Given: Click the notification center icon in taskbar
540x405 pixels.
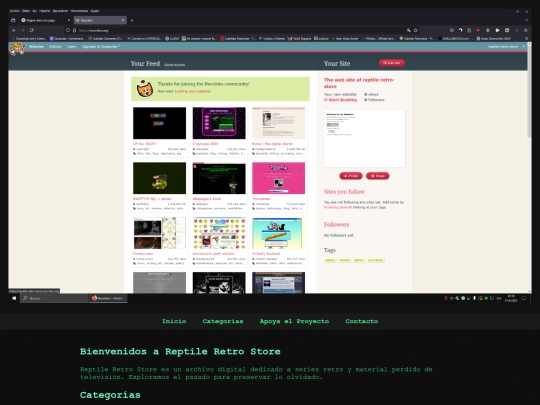Looking at the screenshot, I should click(x=523, y=298).
